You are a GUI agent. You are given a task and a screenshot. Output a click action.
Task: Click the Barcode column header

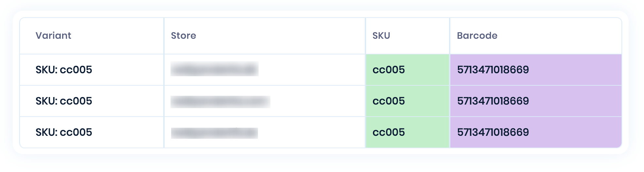[477, 36]
